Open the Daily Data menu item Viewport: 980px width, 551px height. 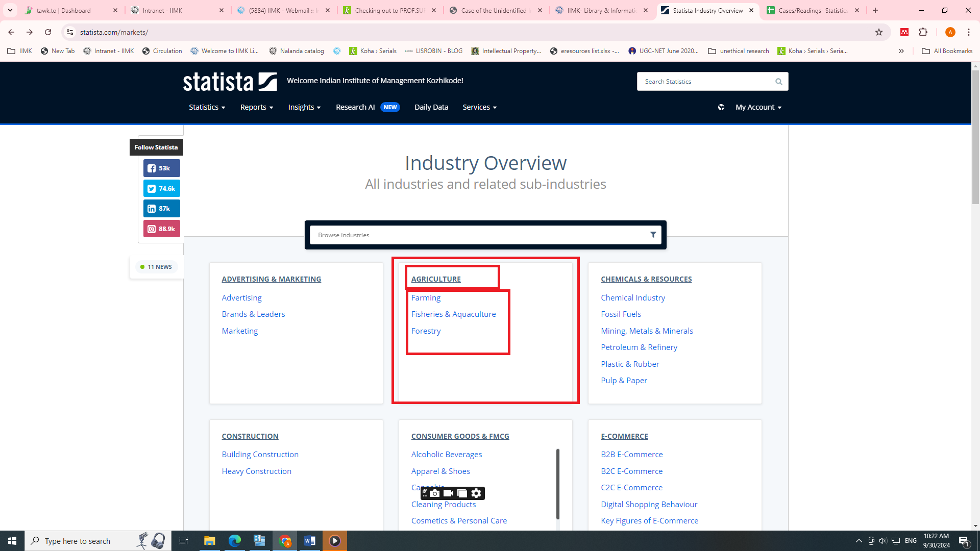click(431, 107)
